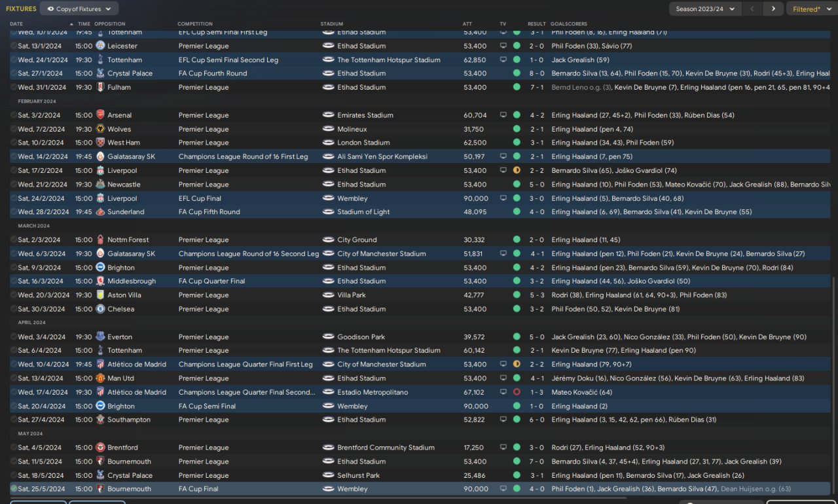This screenshot has width=838, height=504.
Task: Click the Brentford club badge
Action: click(100, 448)
